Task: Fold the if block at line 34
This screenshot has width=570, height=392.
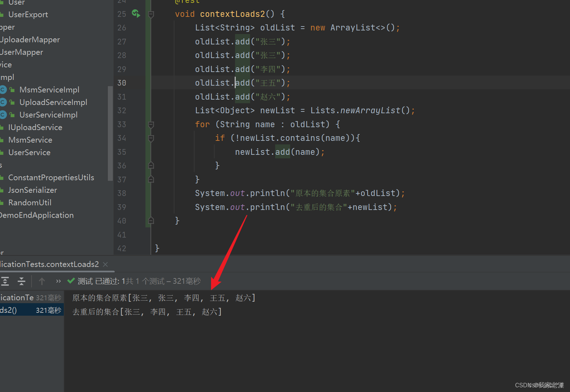Action: pyautogui.click(x=151, y=138)
